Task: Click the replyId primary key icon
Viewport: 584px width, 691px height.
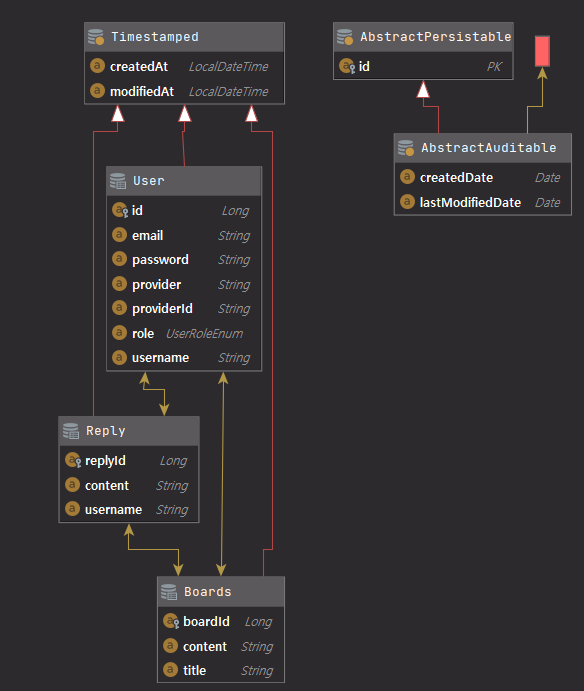Action: 73,461
